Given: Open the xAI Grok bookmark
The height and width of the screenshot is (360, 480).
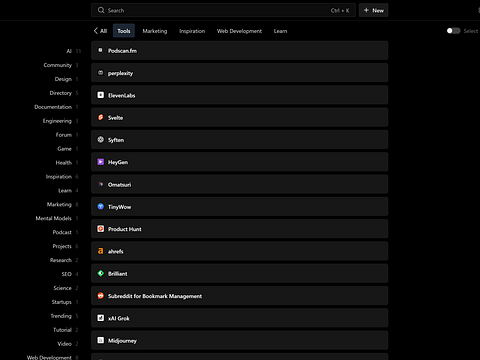Looking at the screenshot, I should coord(239,318).
